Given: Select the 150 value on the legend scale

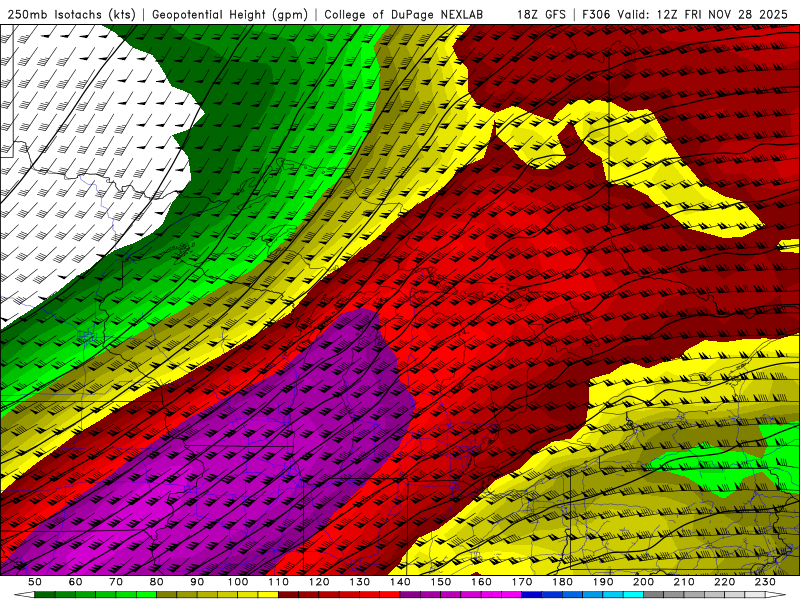Looking at the screenshot, I should 441,582.
